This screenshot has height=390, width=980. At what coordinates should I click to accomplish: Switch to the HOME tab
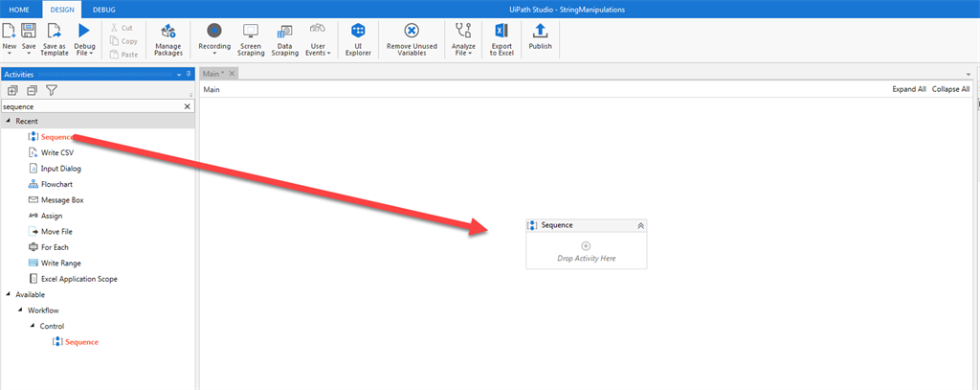click(19, 10)
